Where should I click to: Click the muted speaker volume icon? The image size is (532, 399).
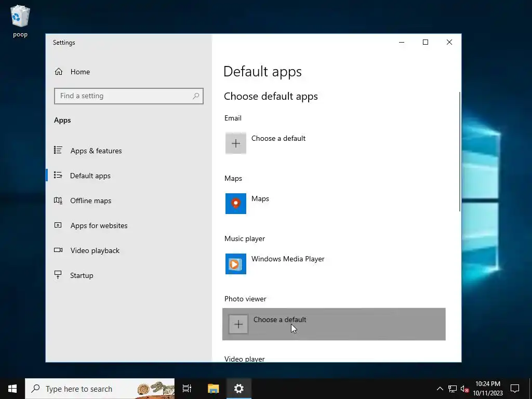[x=465, y=389]
